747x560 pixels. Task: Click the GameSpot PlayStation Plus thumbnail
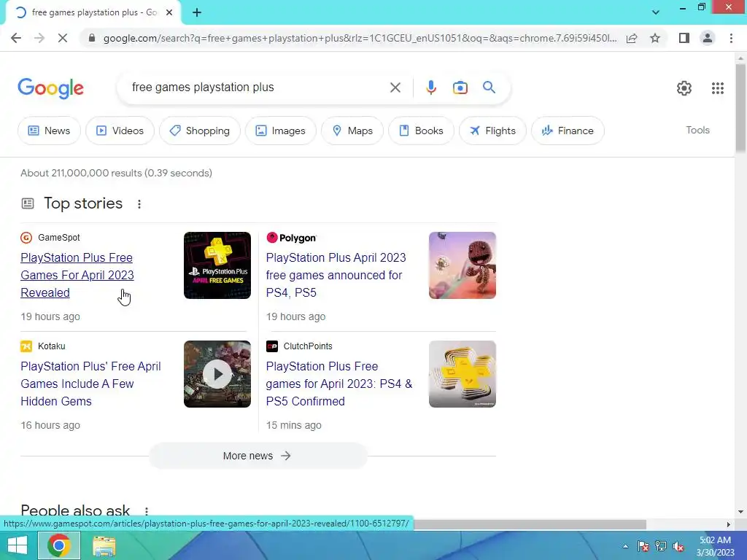coord(217,265)
